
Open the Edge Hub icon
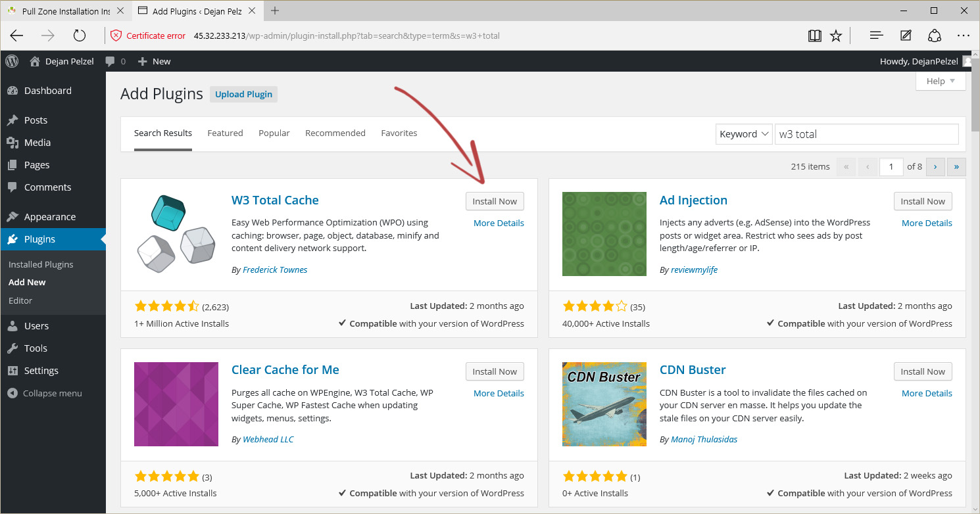point(876,35)
